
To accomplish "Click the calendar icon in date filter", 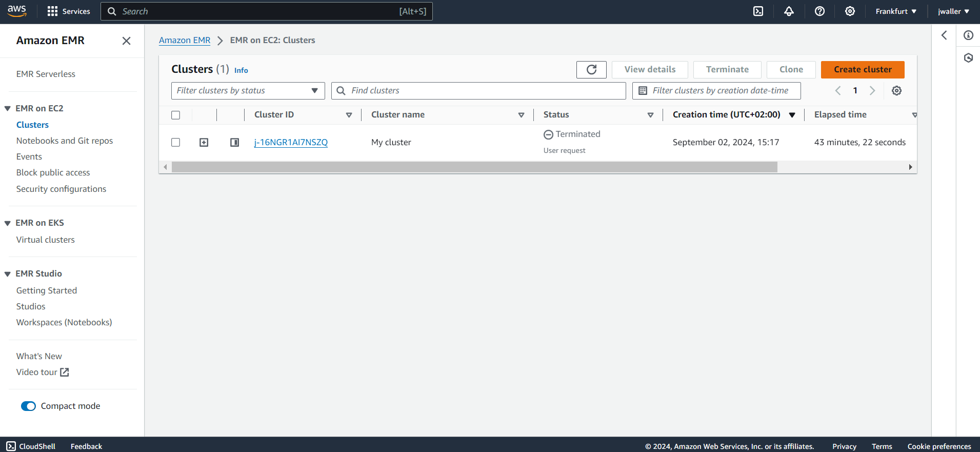I will (643, 91).
